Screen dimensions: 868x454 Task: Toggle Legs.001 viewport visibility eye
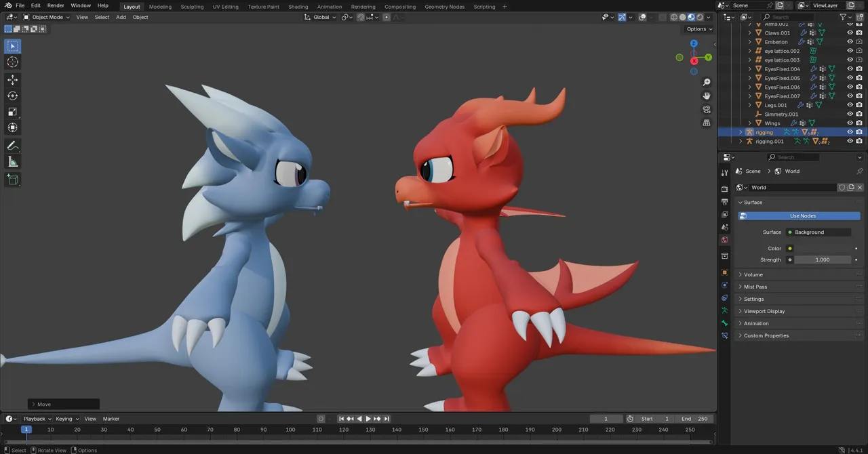[850, 105]
